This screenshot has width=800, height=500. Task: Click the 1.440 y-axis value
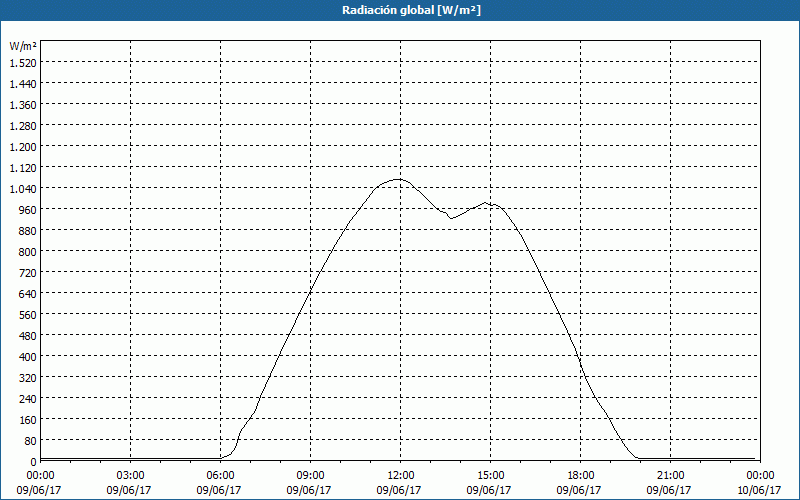[x=23, y=84]
